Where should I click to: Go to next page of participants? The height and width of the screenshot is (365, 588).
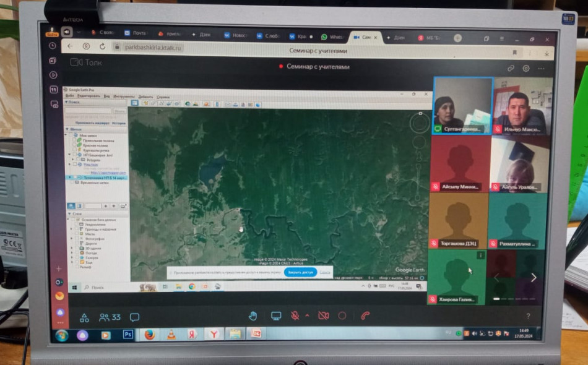pos(534,277)
